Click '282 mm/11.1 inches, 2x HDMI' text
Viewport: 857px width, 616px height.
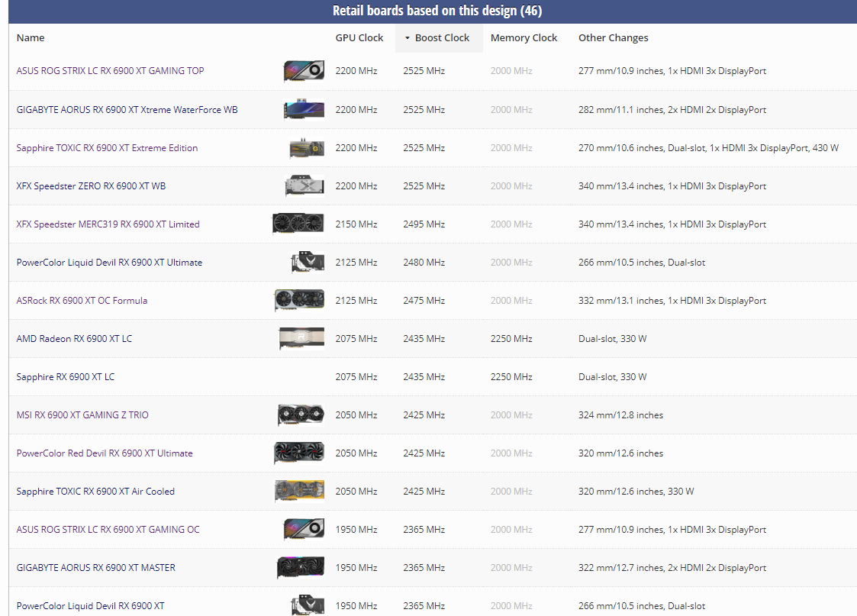coord(672,109)
